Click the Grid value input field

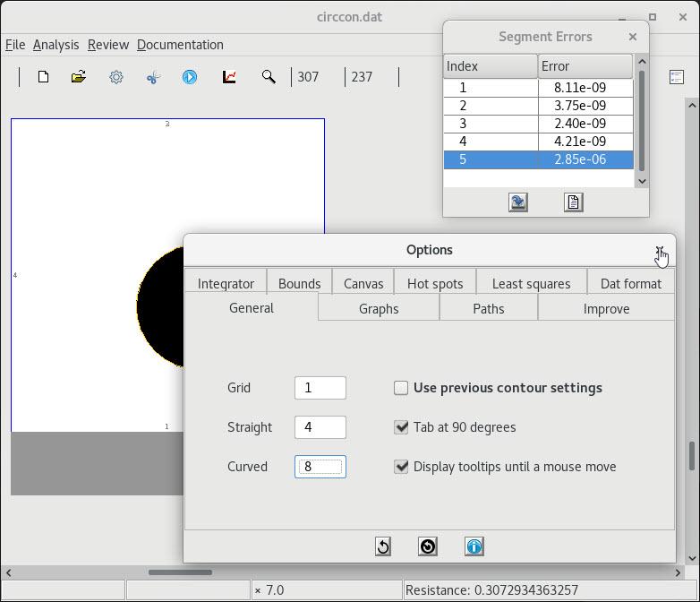coord(320,388)
